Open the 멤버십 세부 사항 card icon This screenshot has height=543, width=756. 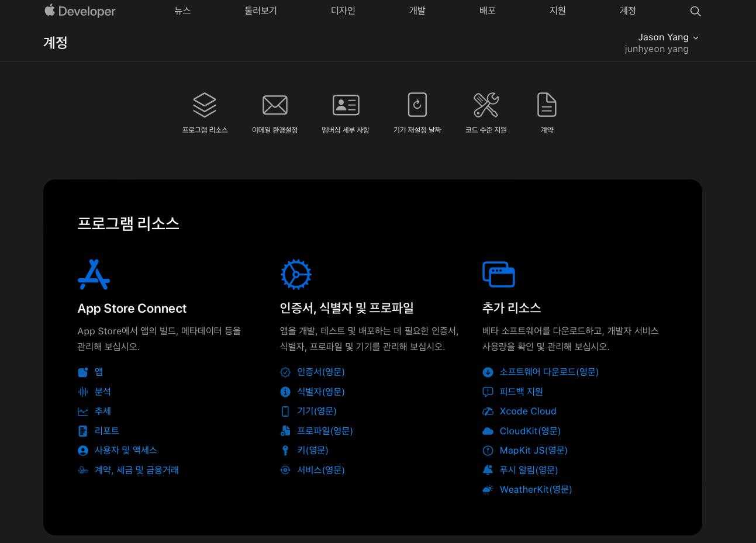tap(346, 105)
